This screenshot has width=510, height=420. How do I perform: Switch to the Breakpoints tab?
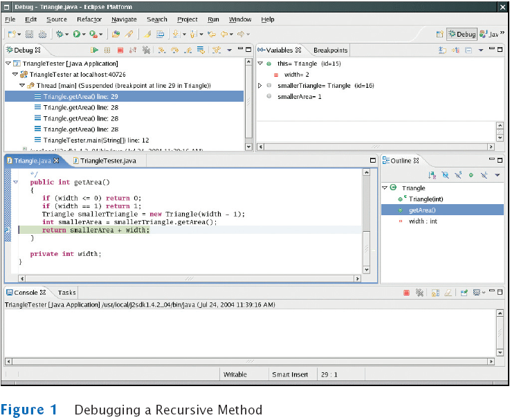click(x=330, y=51)
